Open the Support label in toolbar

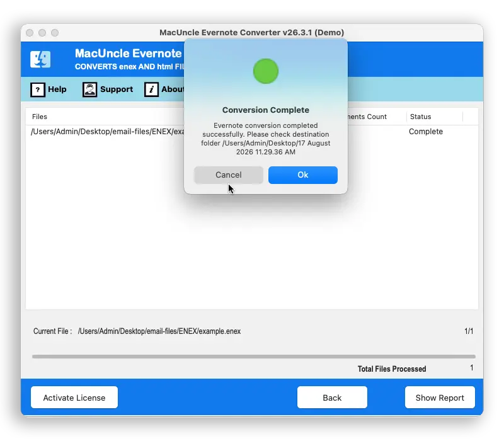117,89
